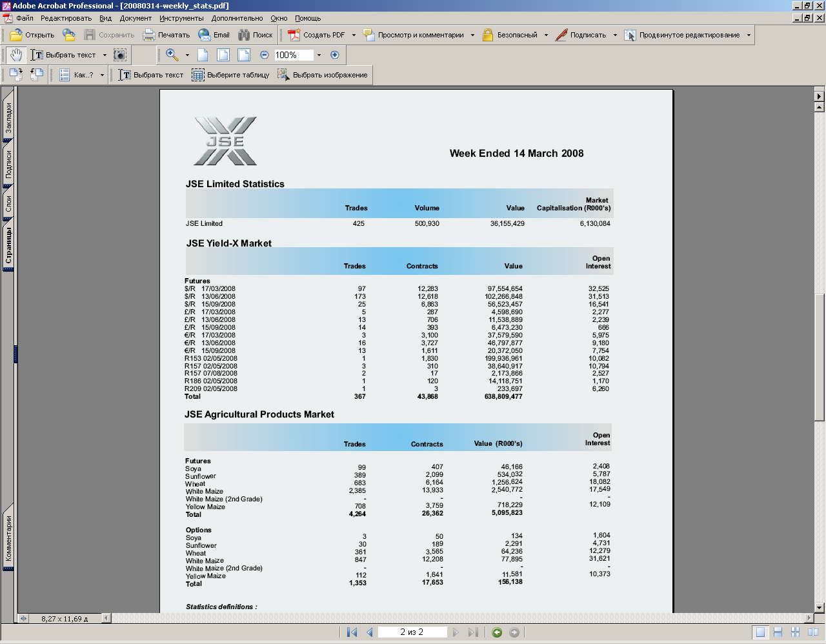Open the Вид menu
826x644 pixels.
106,18
